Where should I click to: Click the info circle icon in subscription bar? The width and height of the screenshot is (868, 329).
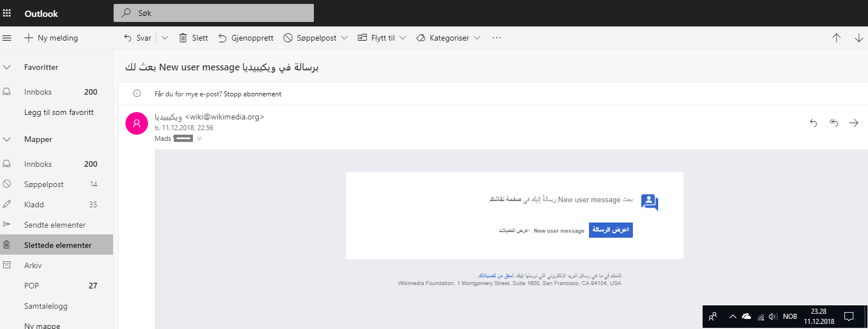click(137, 94)
